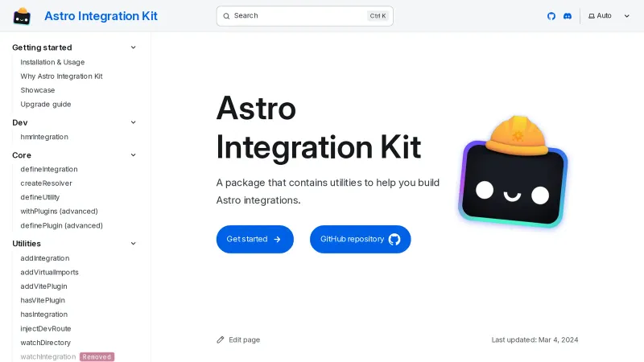This screenshot has height=362, width=644.
Task: Open the GitHub icon in header
Action: point(551,16)
